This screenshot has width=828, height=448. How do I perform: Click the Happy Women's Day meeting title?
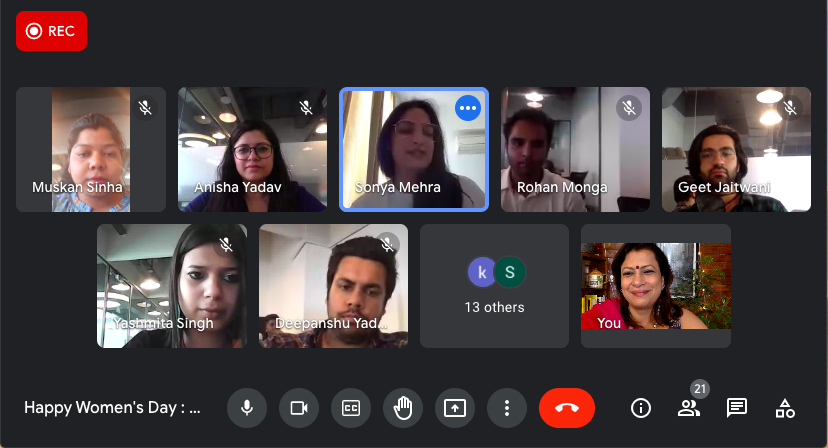[x=112, y=408]
